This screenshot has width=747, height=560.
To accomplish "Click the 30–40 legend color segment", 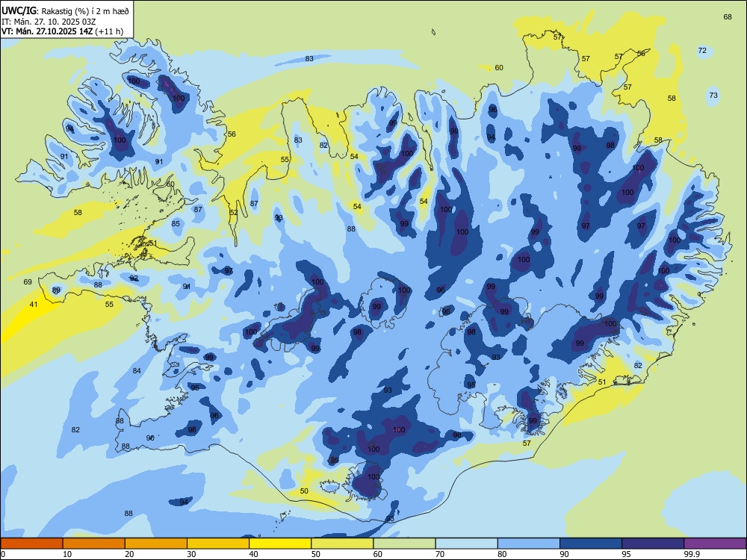I will (218, 544).
